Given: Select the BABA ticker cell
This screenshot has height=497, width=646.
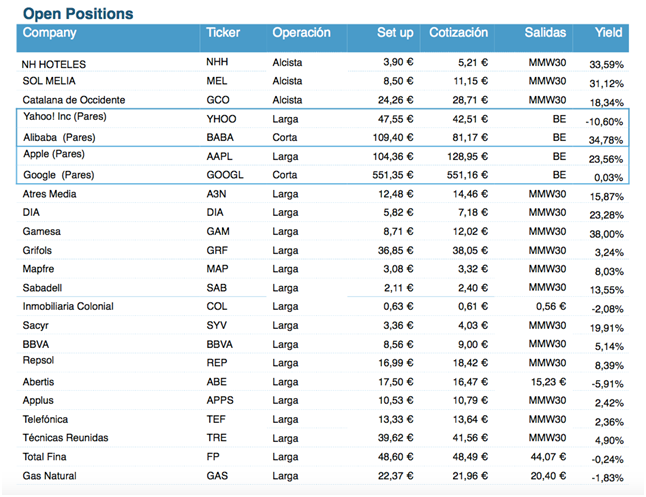Looking at the screenshot, I should click(x=220, y=137).
